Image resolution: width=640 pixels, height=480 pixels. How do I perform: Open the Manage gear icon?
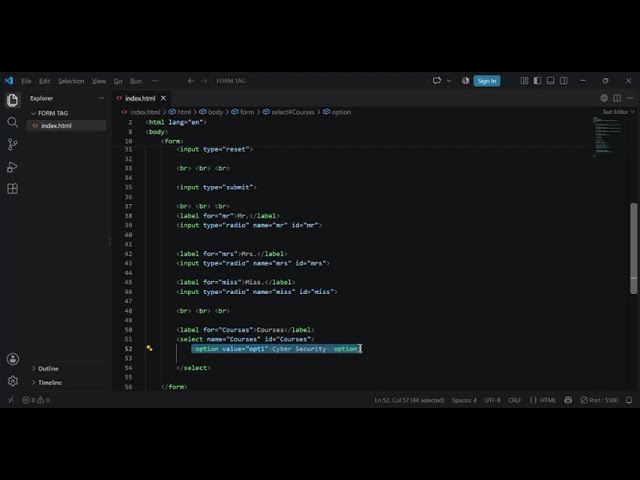pos(13,381)
